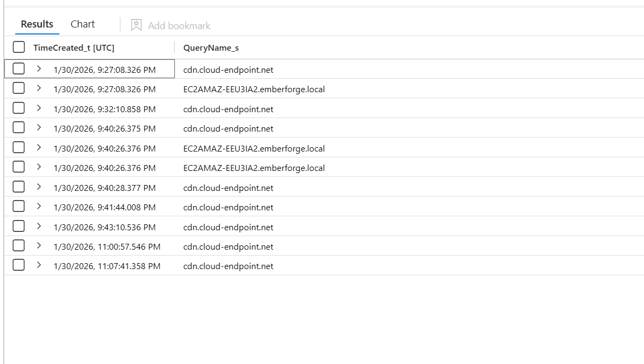644x364 pixels.
Task: Click the 9:27:08.326 PM timestamp beside cdn.cloud-endpoint.net
Action: tap(105, 70)
